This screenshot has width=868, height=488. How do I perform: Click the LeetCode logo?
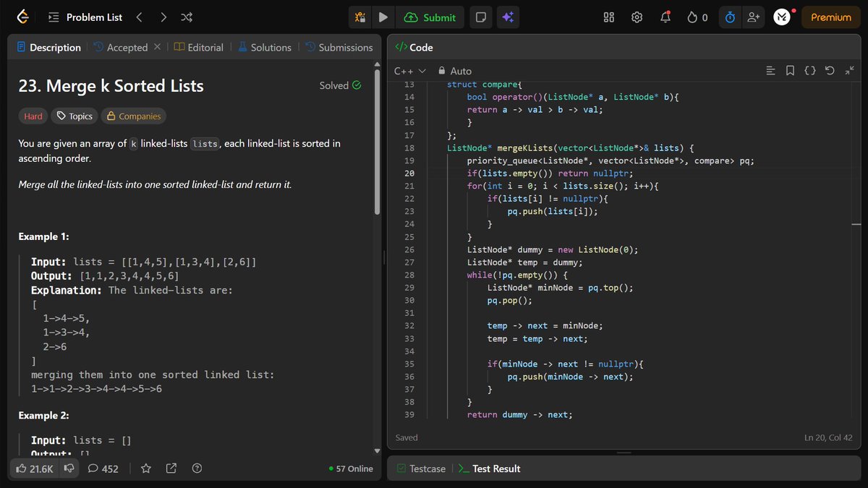24,17
